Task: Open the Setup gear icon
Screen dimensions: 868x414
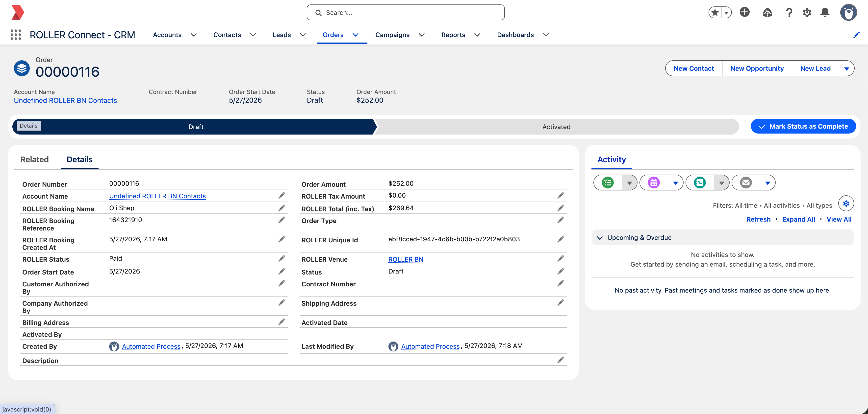Action: tap(807, 13)
